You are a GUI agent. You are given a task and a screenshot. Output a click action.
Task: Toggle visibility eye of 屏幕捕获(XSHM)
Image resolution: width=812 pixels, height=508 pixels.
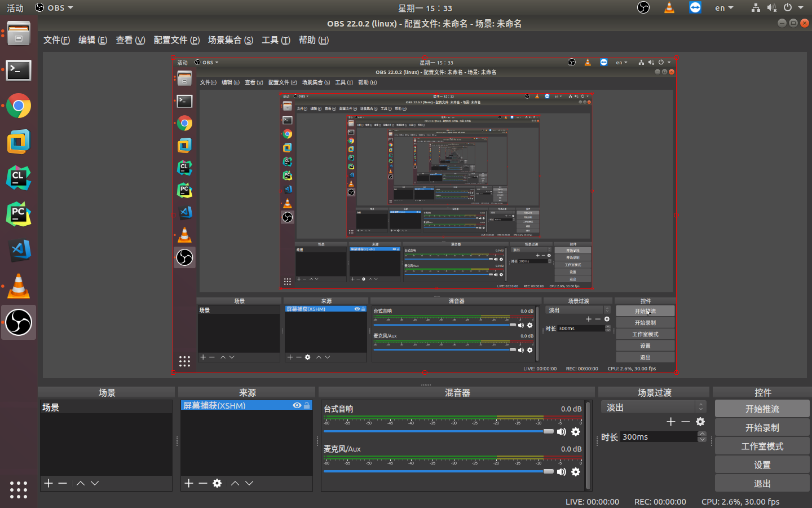pyautogui.click(x=297, y=405)
